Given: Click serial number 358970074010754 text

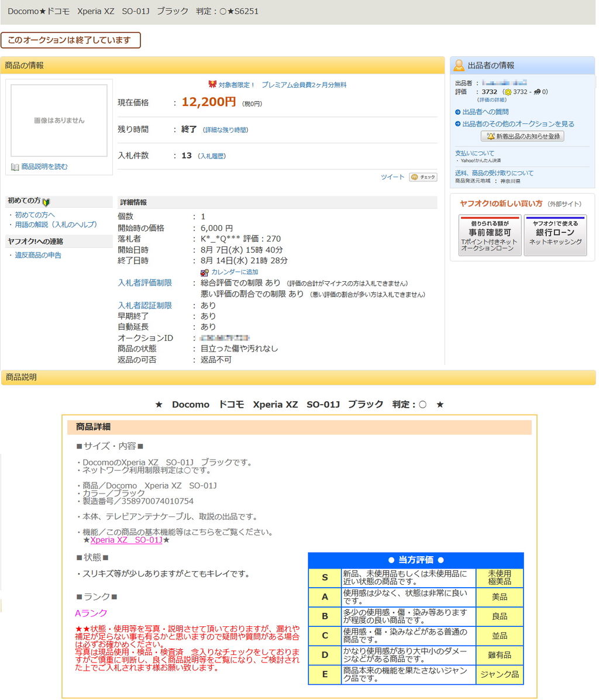Looking at the screenshot, I should point(157,501).
